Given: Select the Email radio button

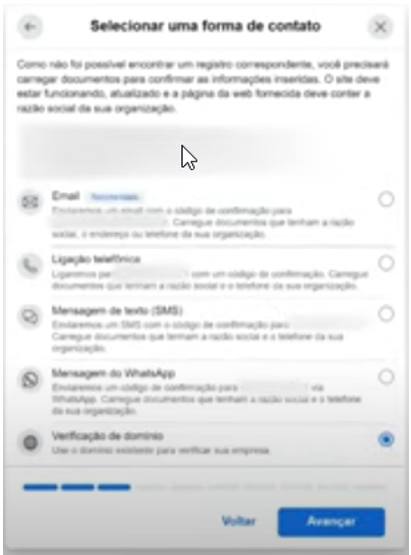Looking at the screenshot, I should tap(386, 199).
